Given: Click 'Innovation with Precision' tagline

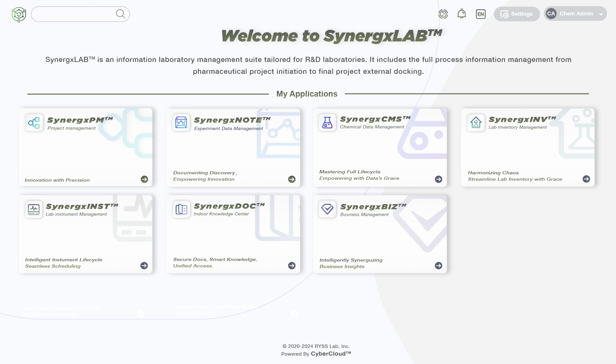Looking at the screenshot, I should pyautogui.click(x=57, y=180).
